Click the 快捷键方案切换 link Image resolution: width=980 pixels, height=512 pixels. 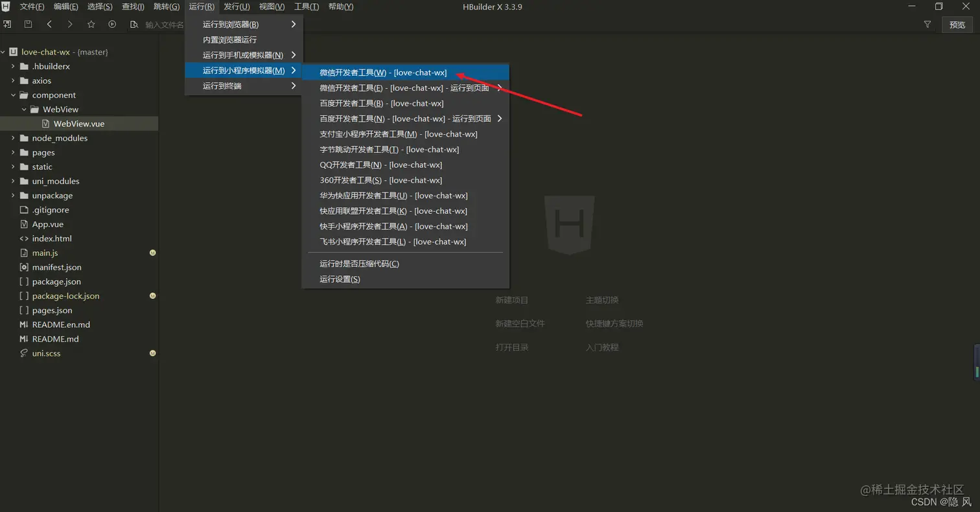(x=614, y=323)
